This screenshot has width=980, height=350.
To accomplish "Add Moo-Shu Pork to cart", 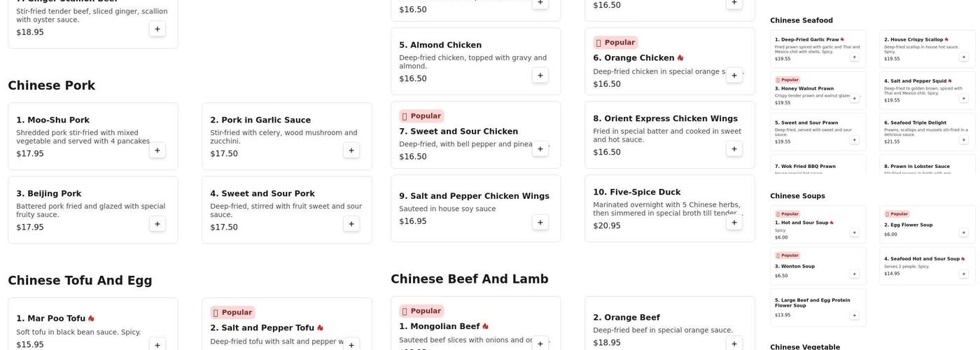I will (x=157, y=150).
